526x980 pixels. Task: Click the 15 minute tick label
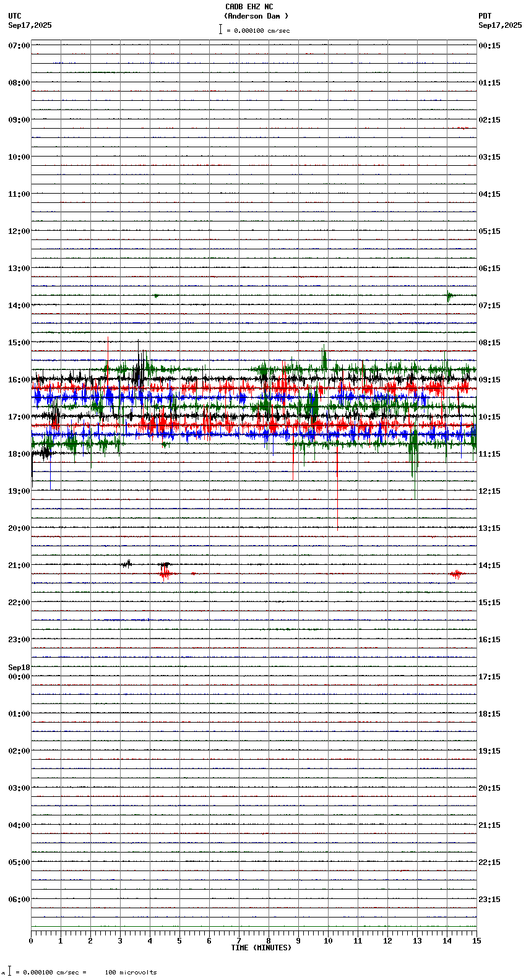pos(476,941)
